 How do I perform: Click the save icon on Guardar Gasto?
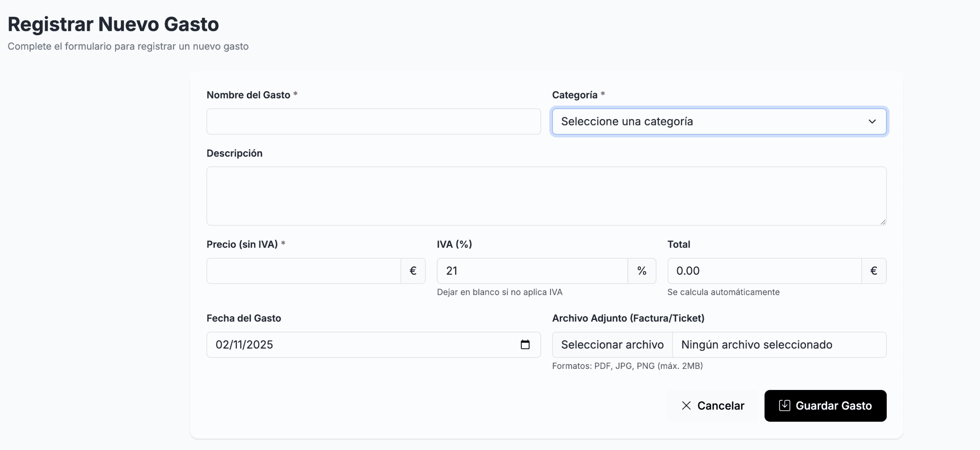(x=784, y=406)
